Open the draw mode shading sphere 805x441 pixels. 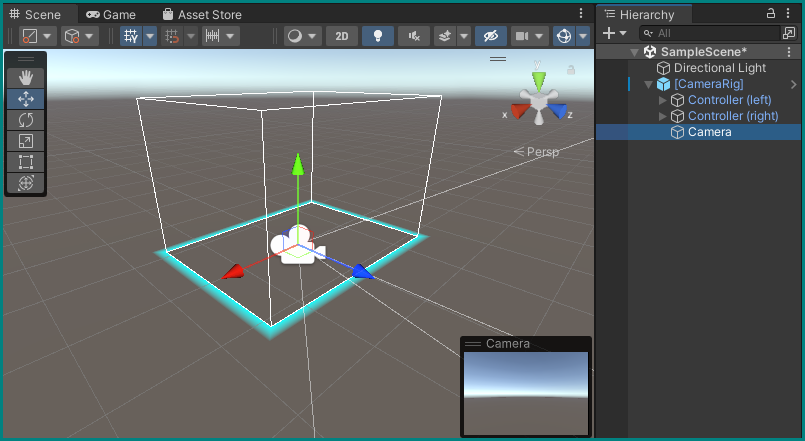click(295, 36)
